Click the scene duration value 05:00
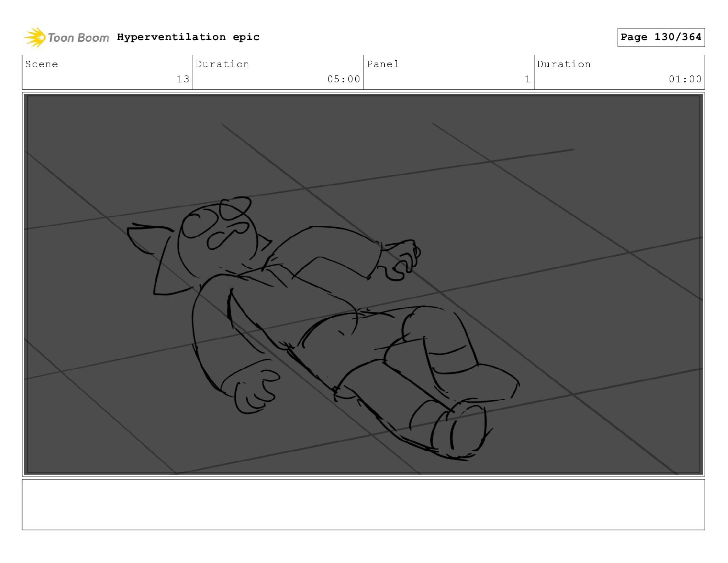The width and height of the screenshot is (728, 563). click(344, 79)
